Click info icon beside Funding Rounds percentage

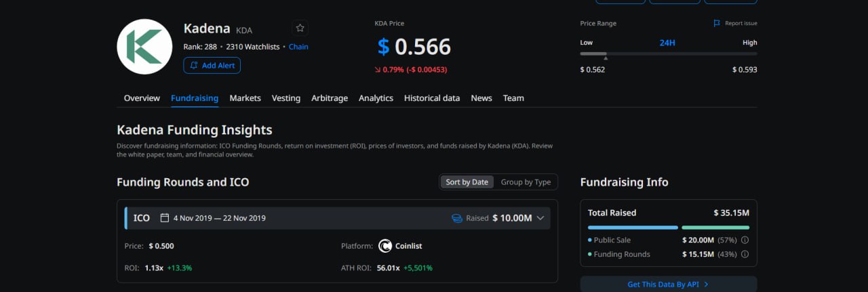(745, 254)
